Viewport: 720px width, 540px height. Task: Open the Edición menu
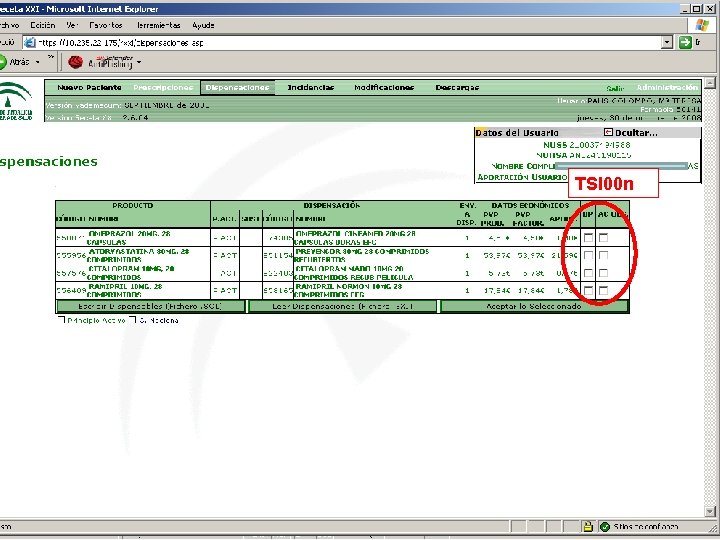(43, 25)
